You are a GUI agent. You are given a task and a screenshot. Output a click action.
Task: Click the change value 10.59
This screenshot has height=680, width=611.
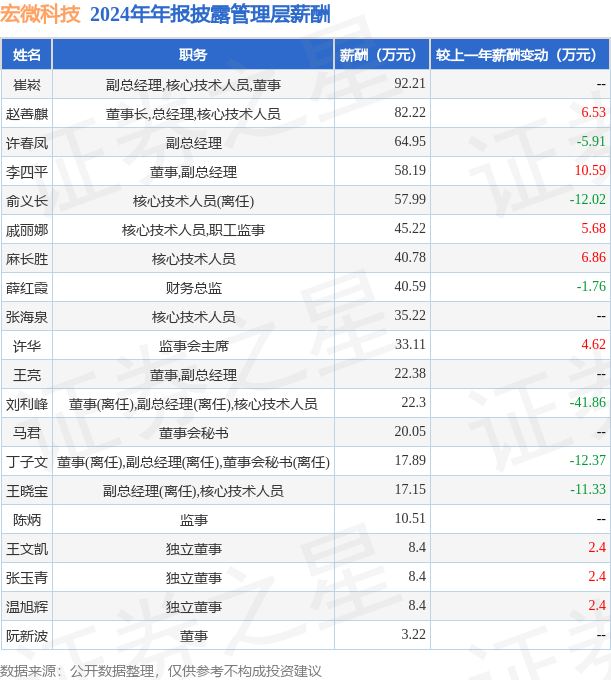point(590,170)
